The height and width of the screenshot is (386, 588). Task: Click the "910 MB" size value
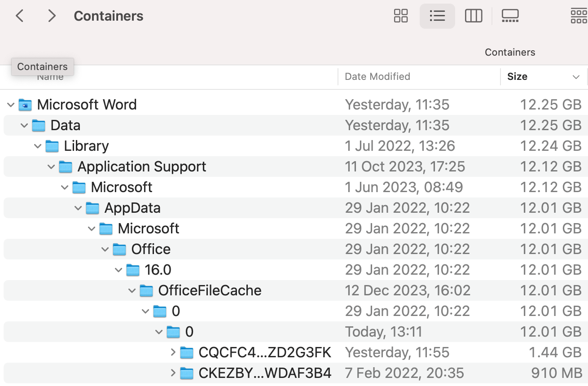tap(556, 373)
